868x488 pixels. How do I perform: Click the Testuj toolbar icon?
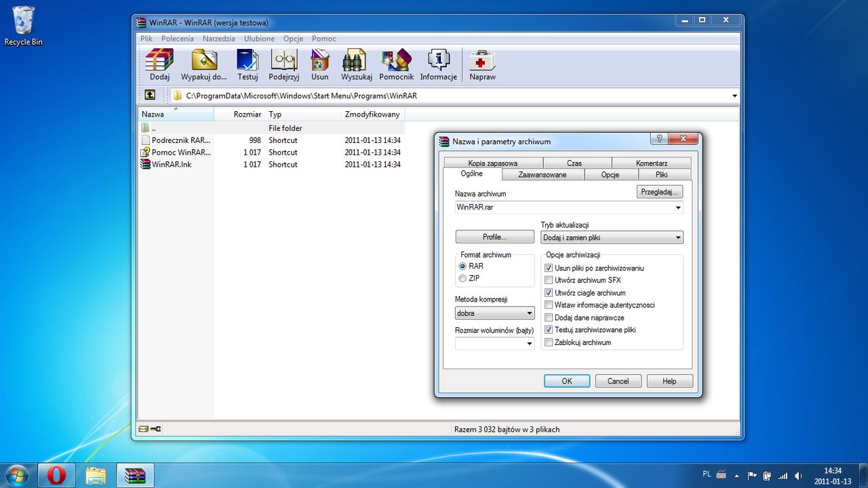[248, 61]
